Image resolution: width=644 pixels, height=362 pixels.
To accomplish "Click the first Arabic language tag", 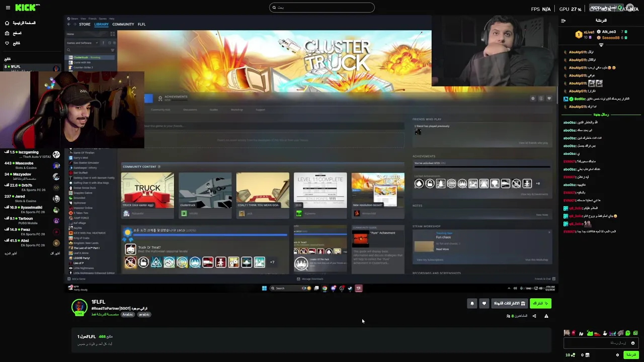I will (x=128, y=315).
